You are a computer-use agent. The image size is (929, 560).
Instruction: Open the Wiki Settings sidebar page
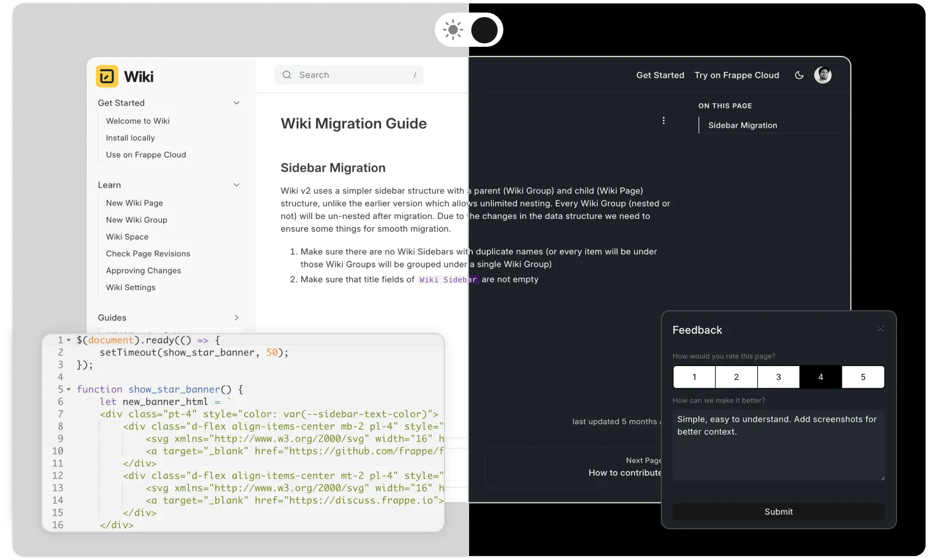click(130, 287)
